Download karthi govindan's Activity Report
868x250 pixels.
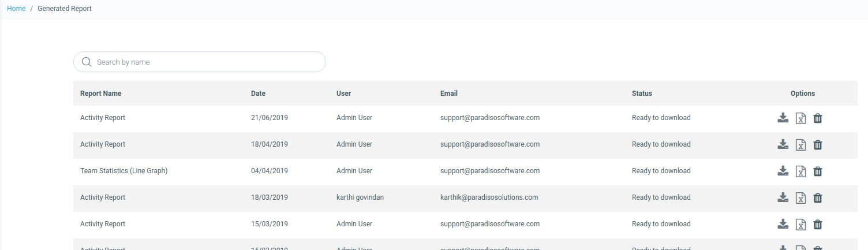pyautogui.click(x=783, y=197)
